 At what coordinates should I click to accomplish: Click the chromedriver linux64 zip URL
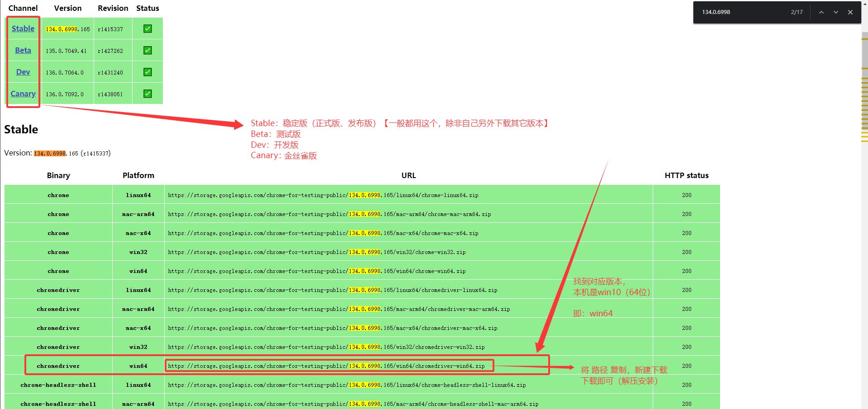pyautogui.click(x=332, y=290)
